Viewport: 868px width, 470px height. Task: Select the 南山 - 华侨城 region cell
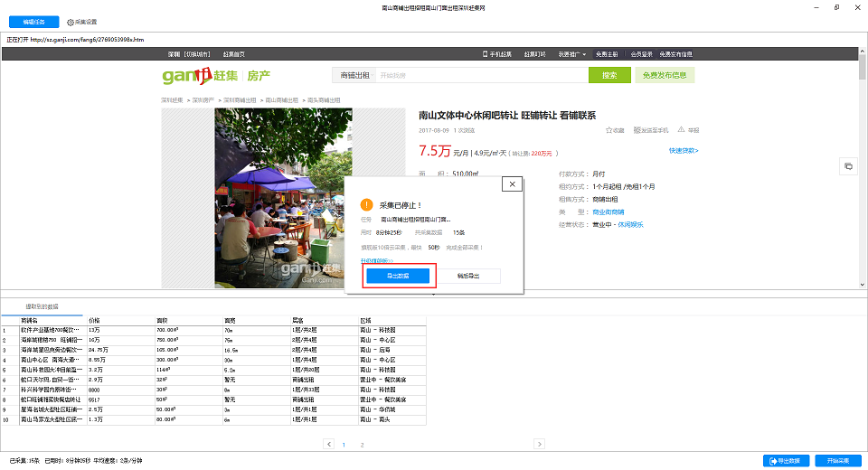[392, 409]
